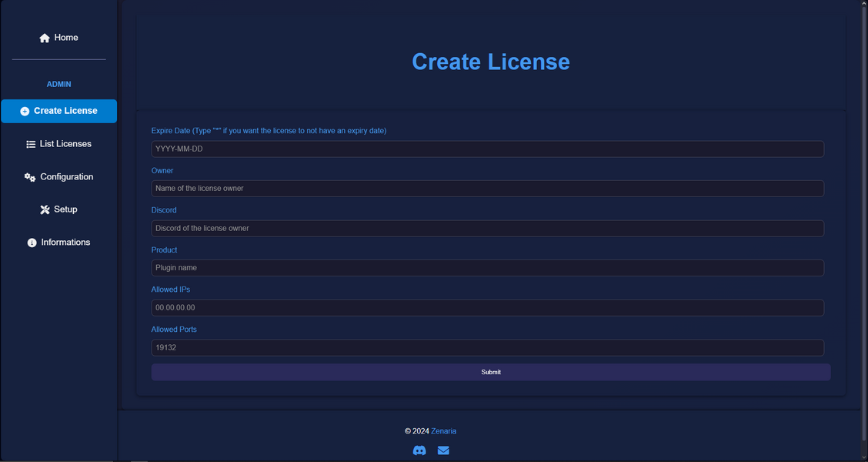868x462 pixels.
Task: Select the Discord text field
Action: [487, 228]
